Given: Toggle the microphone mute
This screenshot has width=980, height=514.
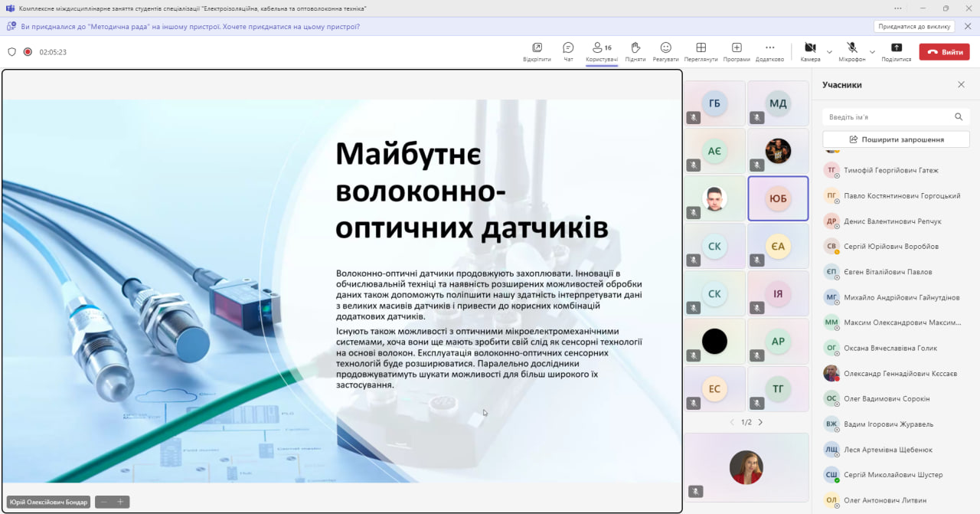Looking at the screenshot, I should [851, 48].
